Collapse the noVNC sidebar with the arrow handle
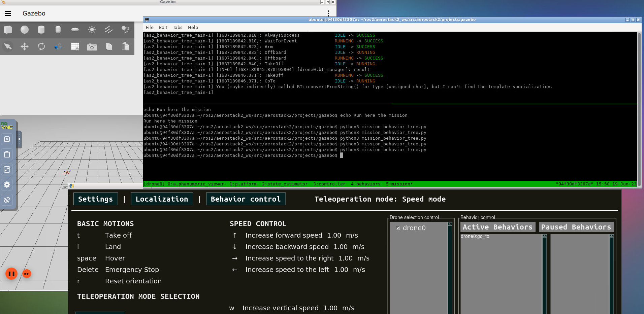This screenshot has width=644, height=314. [19, 139]
